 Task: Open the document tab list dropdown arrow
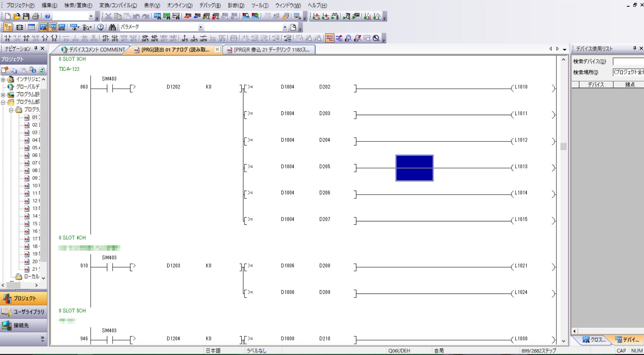pos(564,49)
